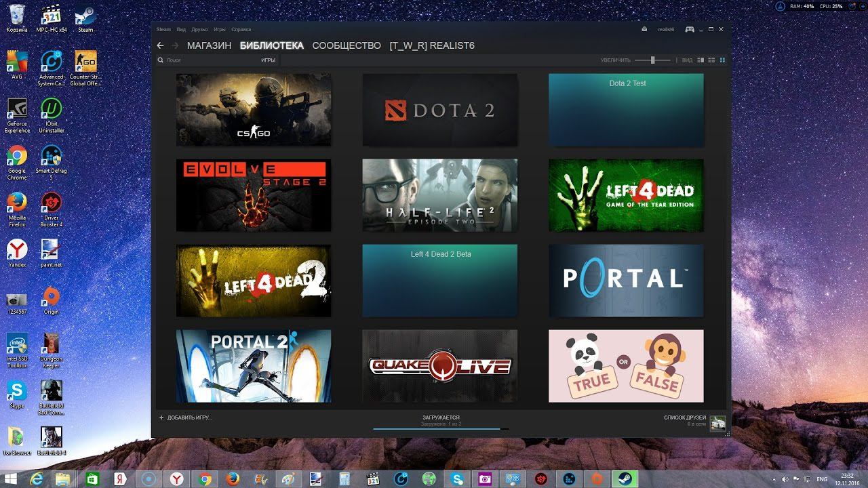Click the download progress bar
Viewport: 868px width, 488px height.
point(441,429)
